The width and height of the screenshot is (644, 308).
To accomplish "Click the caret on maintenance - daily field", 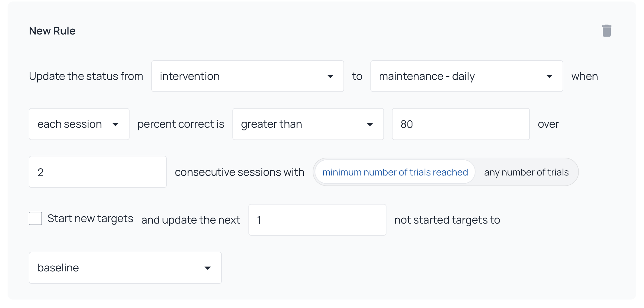I will coord(549,76).
